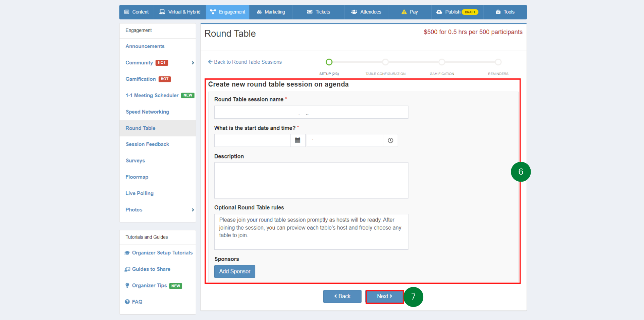
Task: Click the cloud icon next to Publish
Action: (439, 12)
